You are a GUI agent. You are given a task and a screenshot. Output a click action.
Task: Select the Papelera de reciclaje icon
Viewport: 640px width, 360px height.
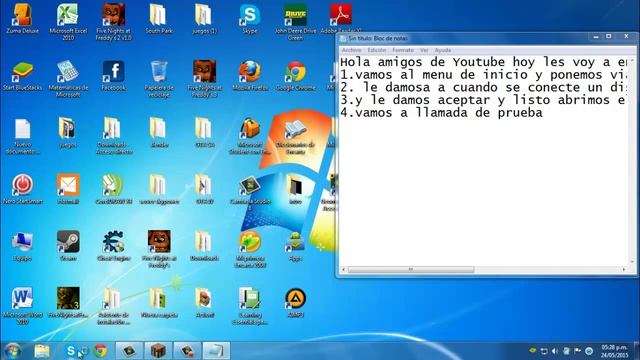(x=159, y=79)
